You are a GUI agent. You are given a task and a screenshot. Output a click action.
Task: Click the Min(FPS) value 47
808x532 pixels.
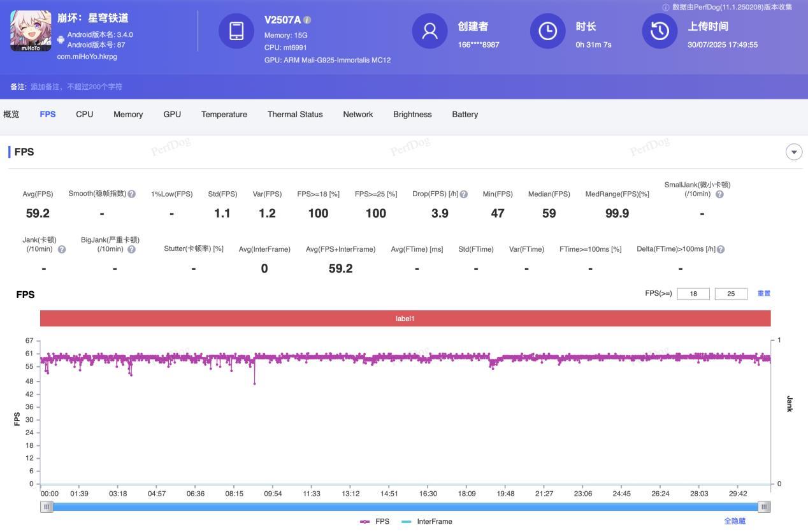tap(498, 213)
